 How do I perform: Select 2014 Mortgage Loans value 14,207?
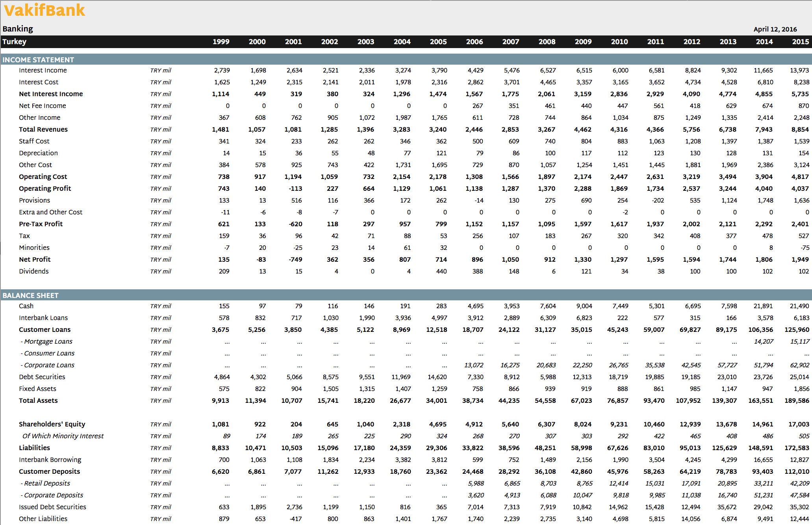(764, 341)
